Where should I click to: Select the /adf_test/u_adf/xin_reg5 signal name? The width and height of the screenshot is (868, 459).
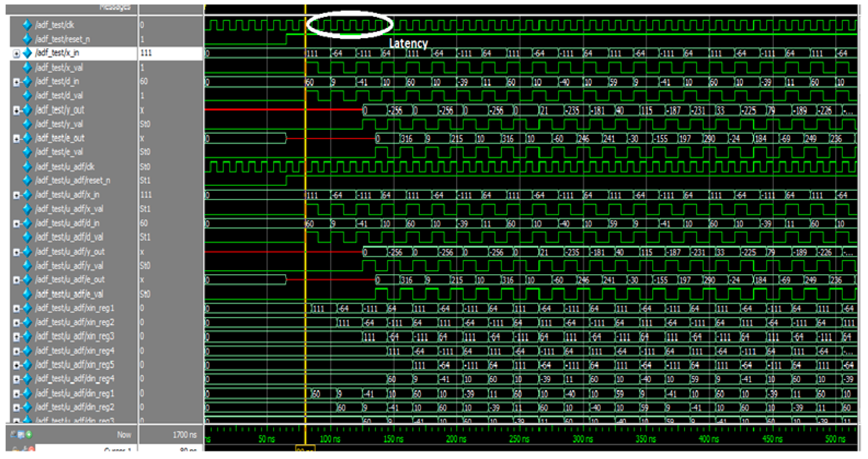pos(74,365)
